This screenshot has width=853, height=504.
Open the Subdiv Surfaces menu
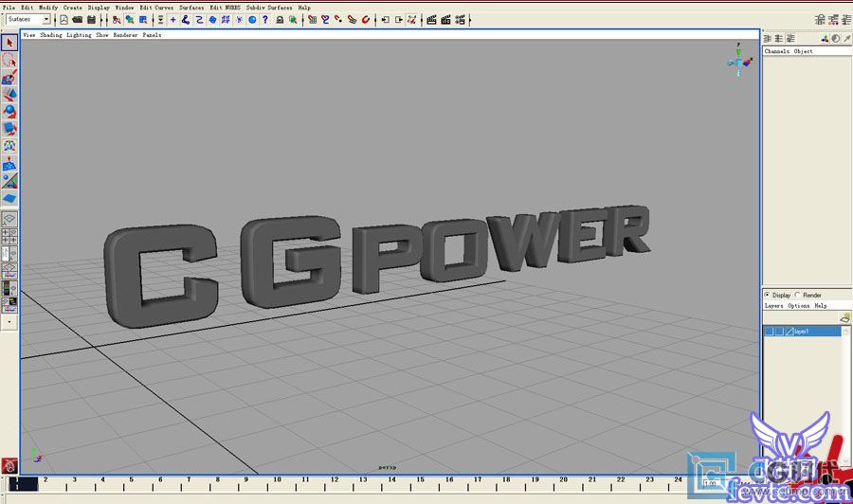click(x=269, y=8)
